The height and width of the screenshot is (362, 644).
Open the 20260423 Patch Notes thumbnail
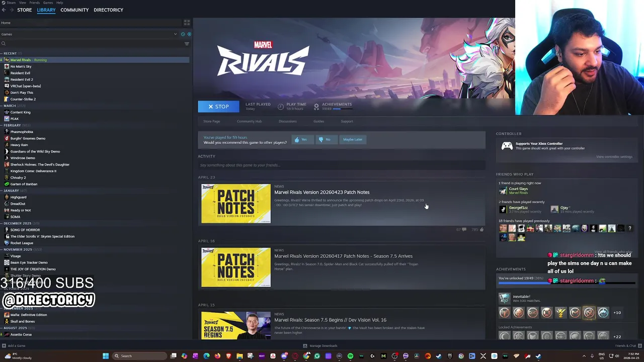tap(236, 204)
